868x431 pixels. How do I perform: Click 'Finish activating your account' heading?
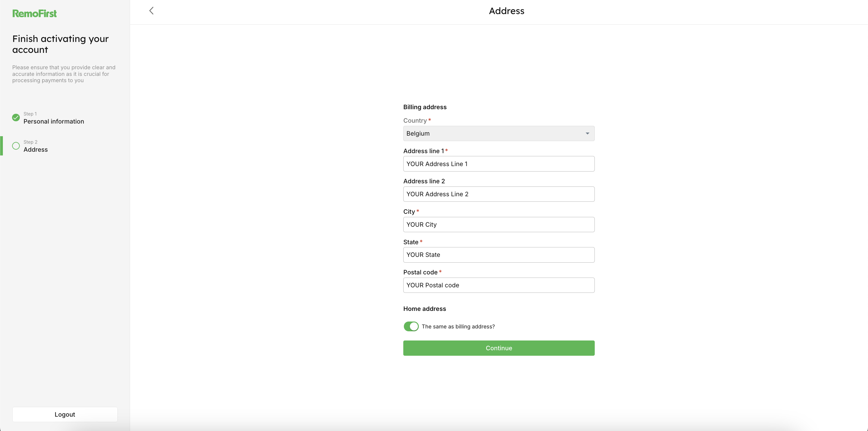(60, 44)
